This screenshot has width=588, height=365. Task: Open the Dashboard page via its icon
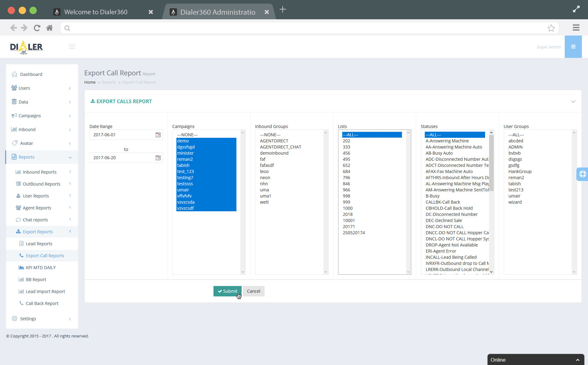[14, 74]
